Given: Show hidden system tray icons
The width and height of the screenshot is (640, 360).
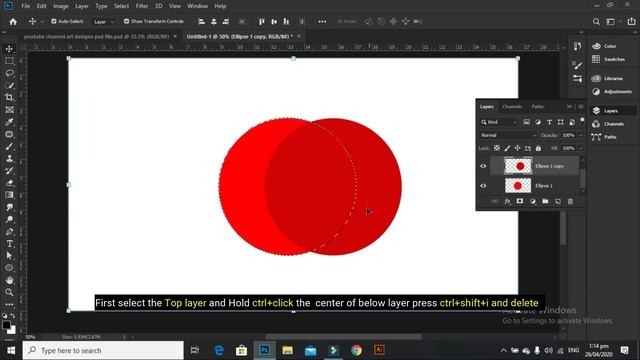Looking at the screenshot, I should [x=503, y=350].
